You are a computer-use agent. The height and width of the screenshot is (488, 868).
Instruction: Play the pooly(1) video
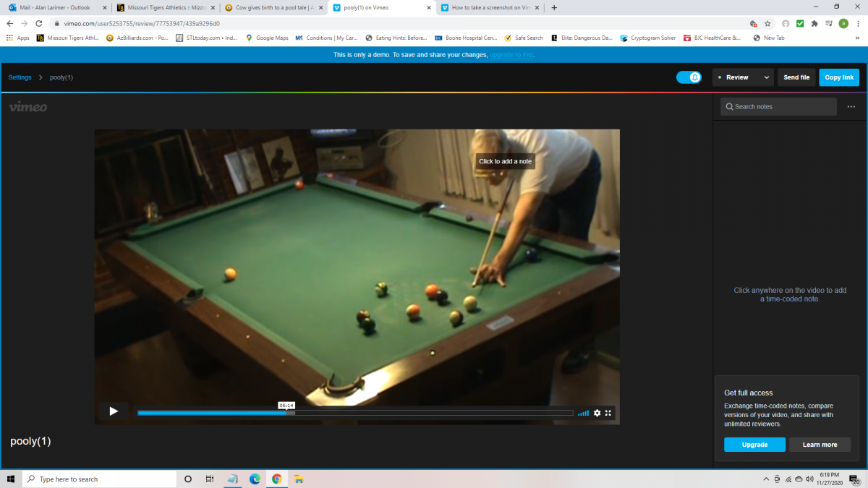tap(114, 411)
